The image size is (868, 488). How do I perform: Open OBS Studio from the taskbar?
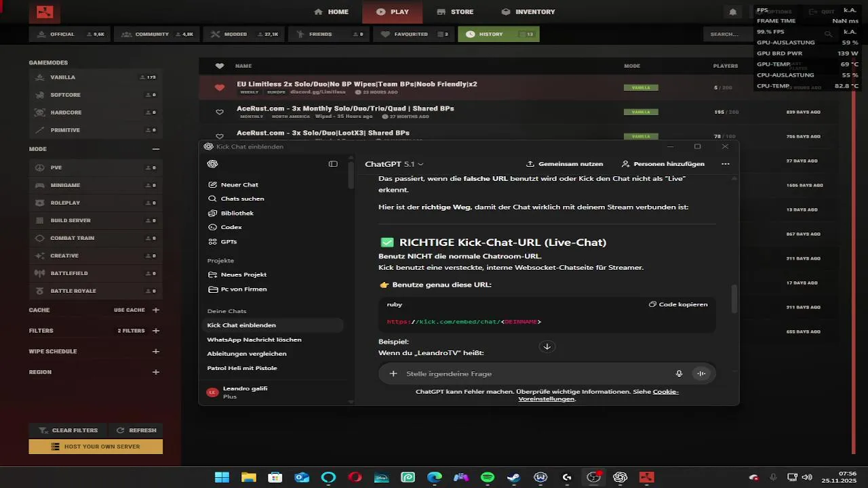point(593,477)
